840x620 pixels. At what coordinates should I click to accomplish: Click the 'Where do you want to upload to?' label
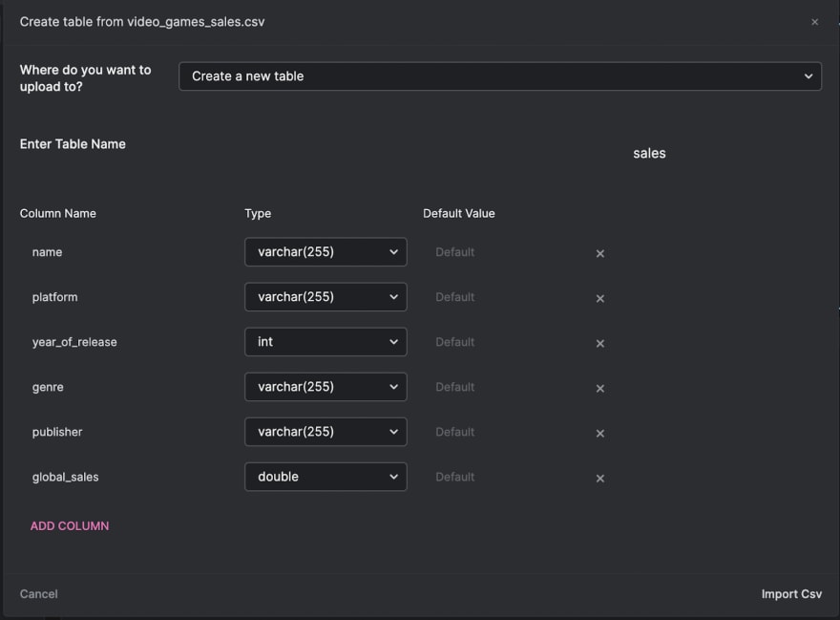click(x=86, y=78)
